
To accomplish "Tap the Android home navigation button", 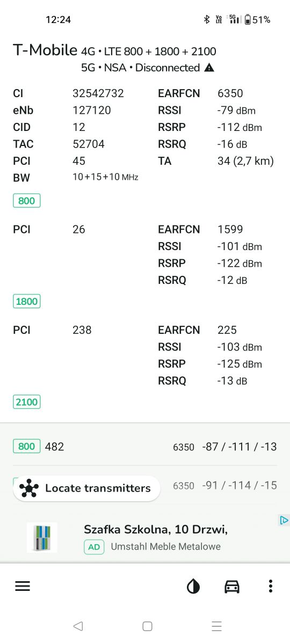I will (147, 626).
